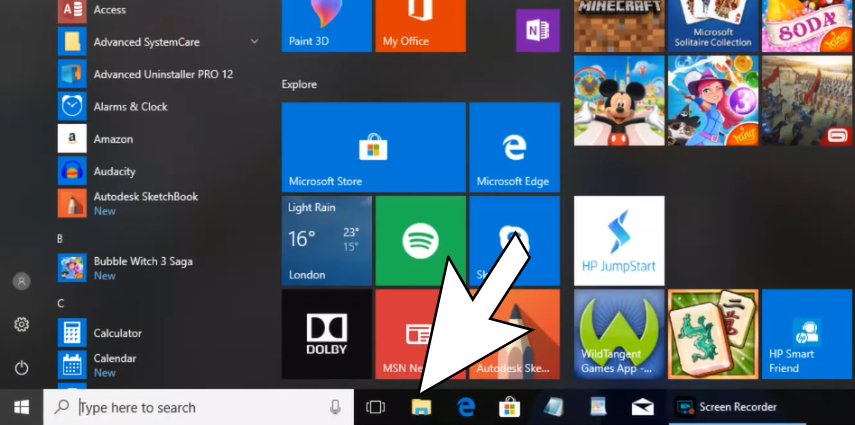855x425 pixels.
Task: Open the Advanced SystemCare folder entry
Action: tap(158, 42)
